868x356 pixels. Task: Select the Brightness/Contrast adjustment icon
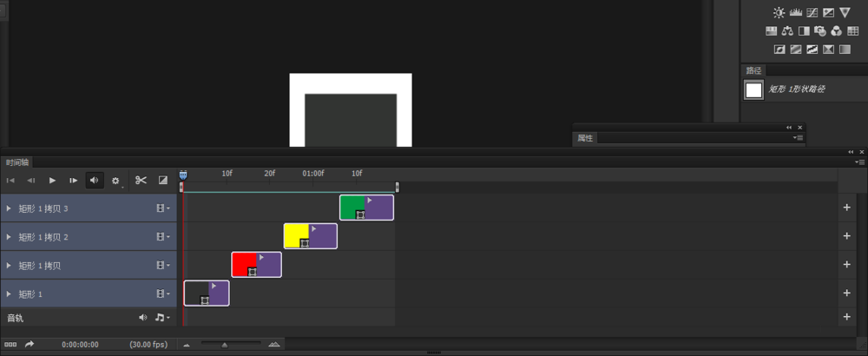[x=779, y=11]
